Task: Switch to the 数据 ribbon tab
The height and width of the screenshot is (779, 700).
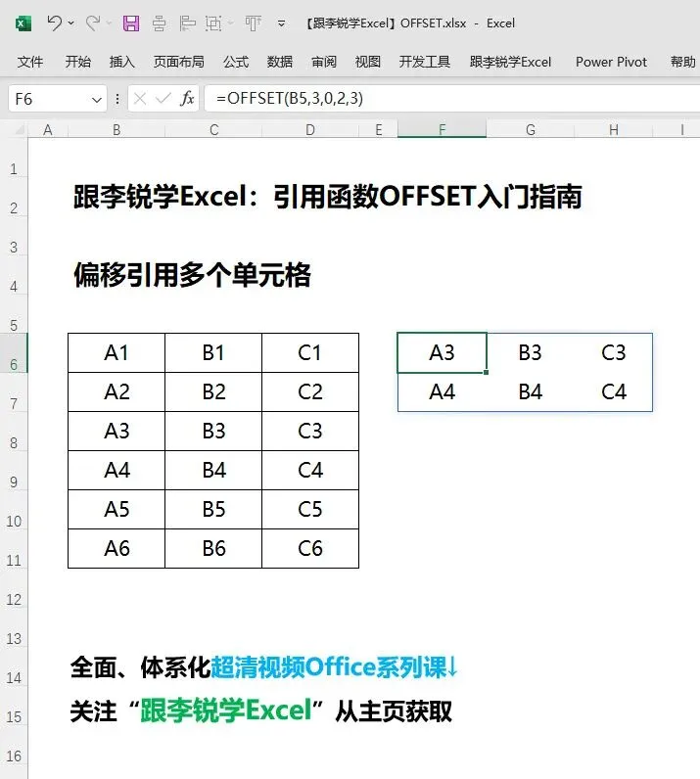Action: point(280,62)
